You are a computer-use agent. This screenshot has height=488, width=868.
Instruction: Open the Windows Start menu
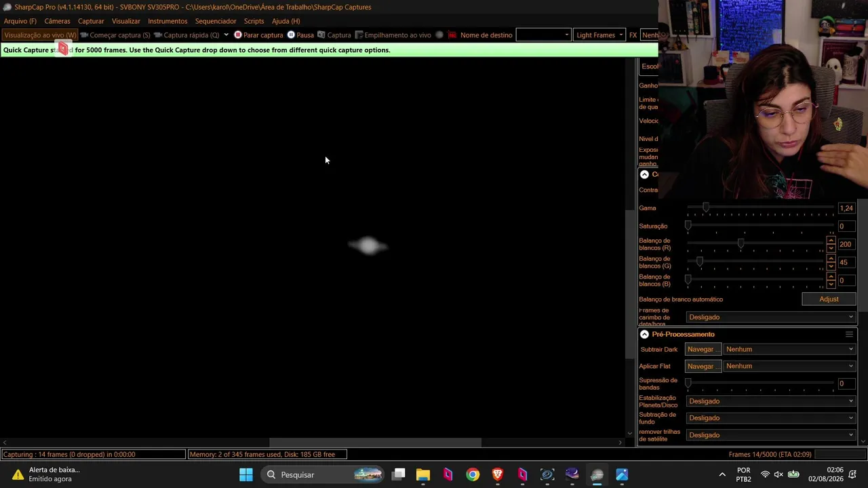246,474
